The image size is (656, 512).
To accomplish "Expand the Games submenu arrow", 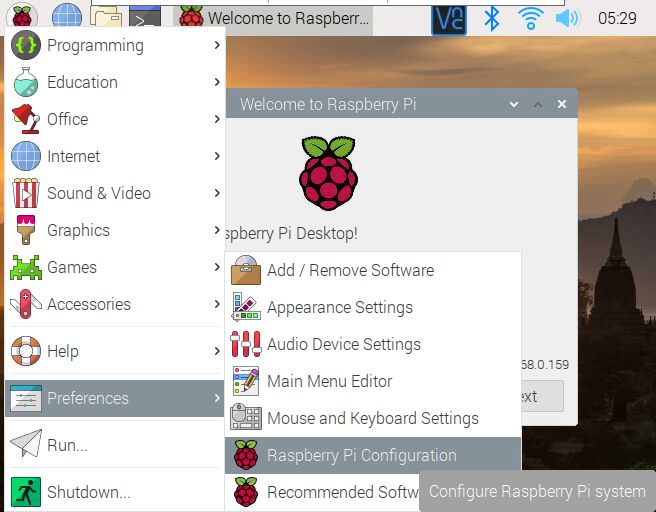I will click(x=217, y=267).
